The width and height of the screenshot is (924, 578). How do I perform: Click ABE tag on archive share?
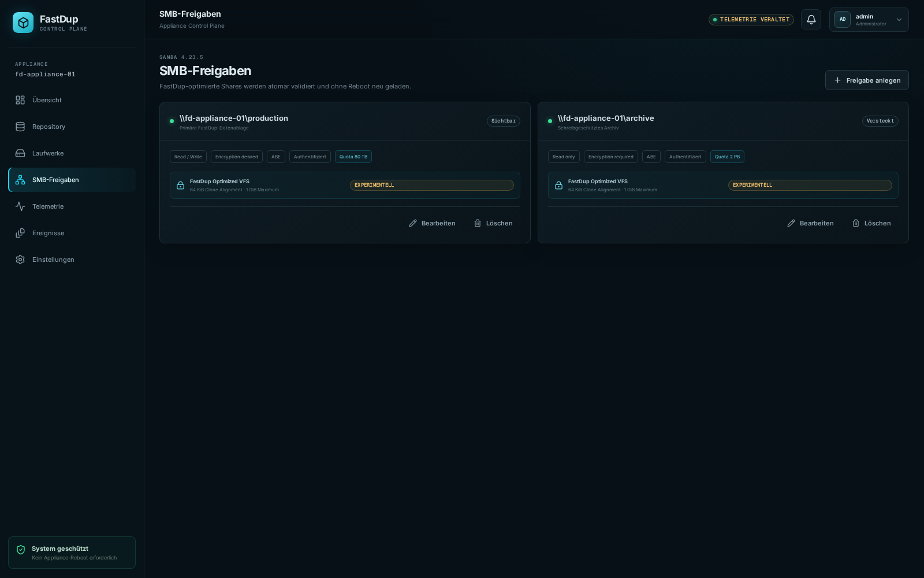pyautogui.click(x=651, y=157)
